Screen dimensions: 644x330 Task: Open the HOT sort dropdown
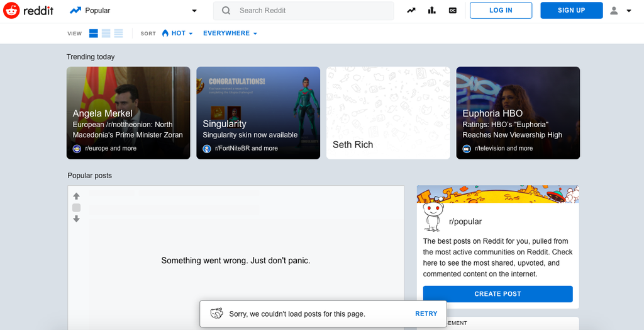(177, 33)
